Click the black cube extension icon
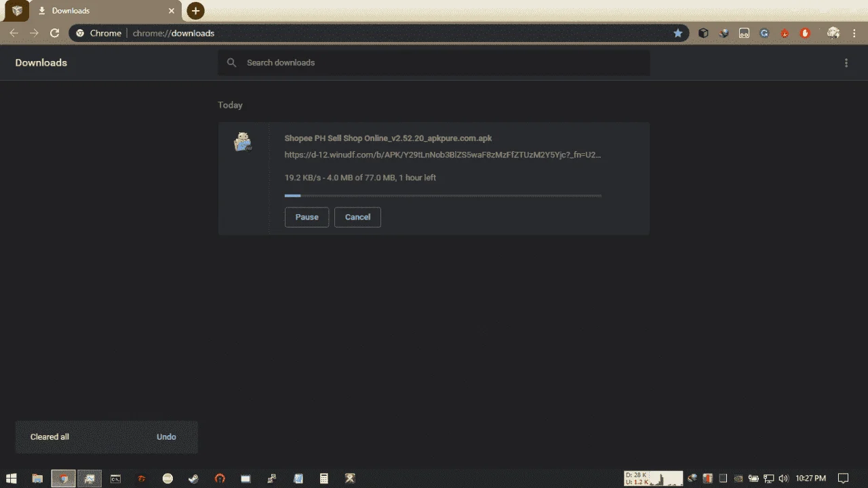This screenshot has height=488, width=868. tap(703, 33)
